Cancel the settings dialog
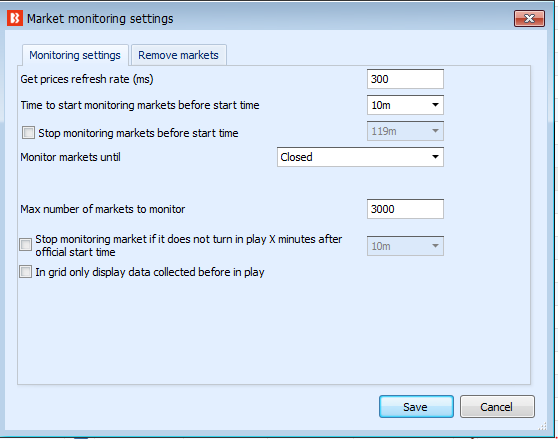This screenshot has height=439, width=558. pyautogui.click(x=497, y=406)
